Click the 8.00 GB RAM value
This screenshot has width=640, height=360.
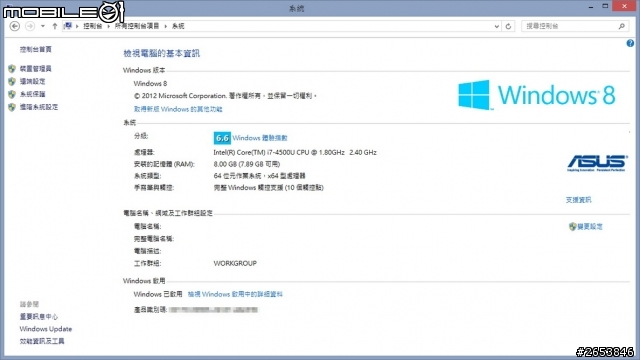pos(247,164)
